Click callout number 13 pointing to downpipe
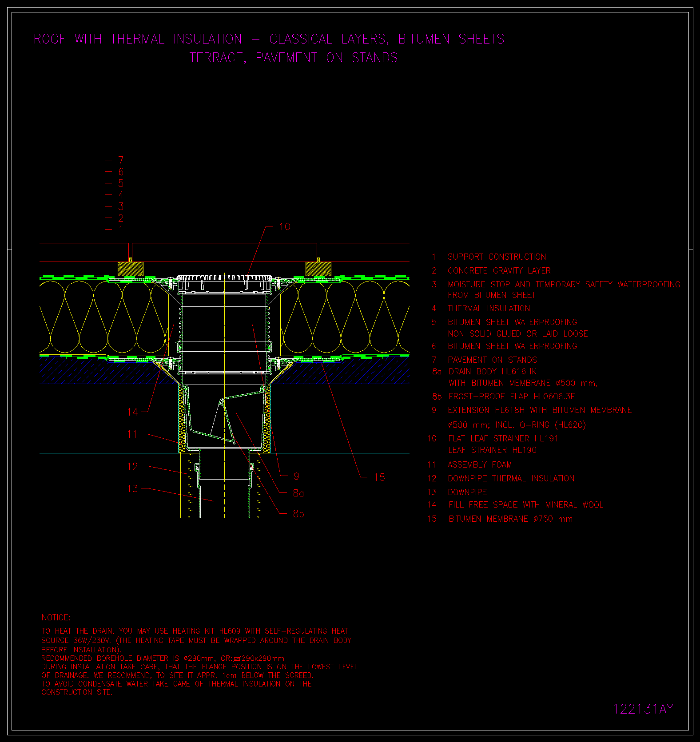Image resolution: width=700 pixels, height=742 pixels. tap(132, 489)
